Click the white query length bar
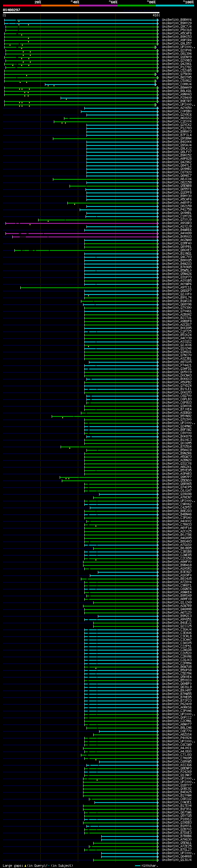Viewport: 197px width, 868px height. pos(81,12)
